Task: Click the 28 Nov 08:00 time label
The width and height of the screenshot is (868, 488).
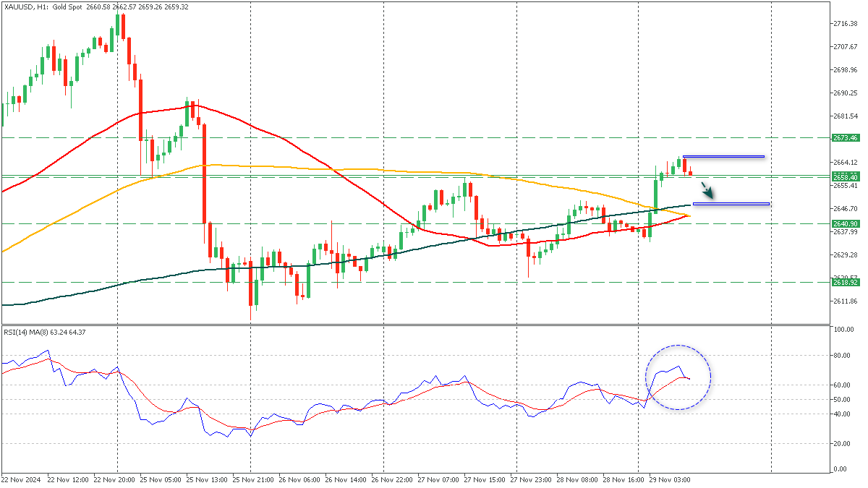Action: [577, 479]
